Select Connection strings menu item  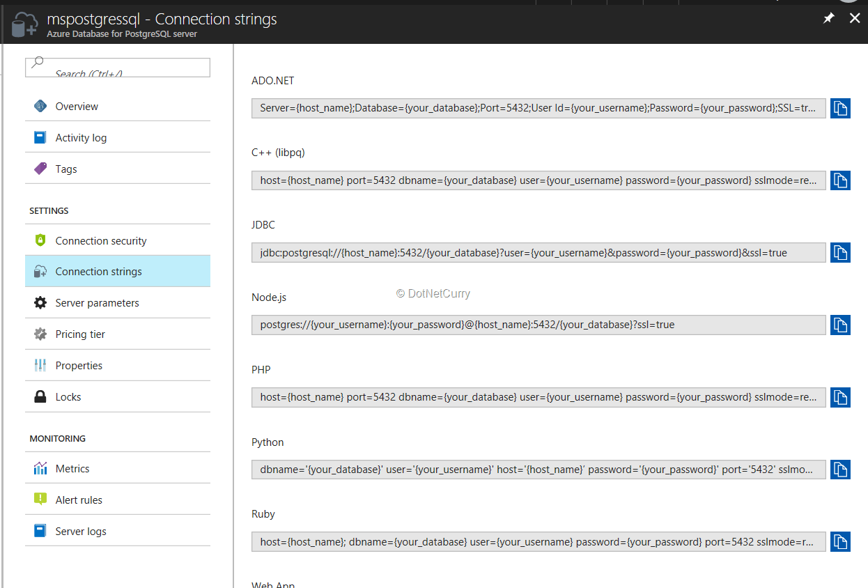(117, 272)
